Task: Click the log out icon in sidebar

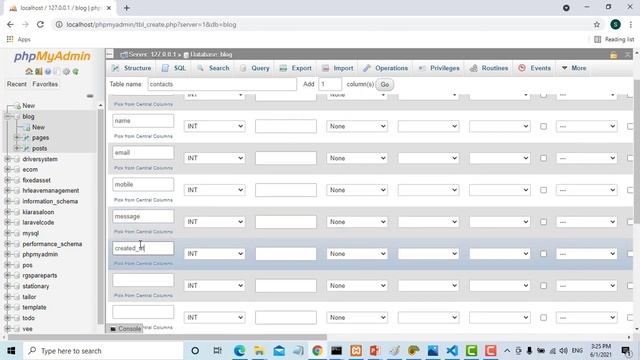Action: click(39, 71)
